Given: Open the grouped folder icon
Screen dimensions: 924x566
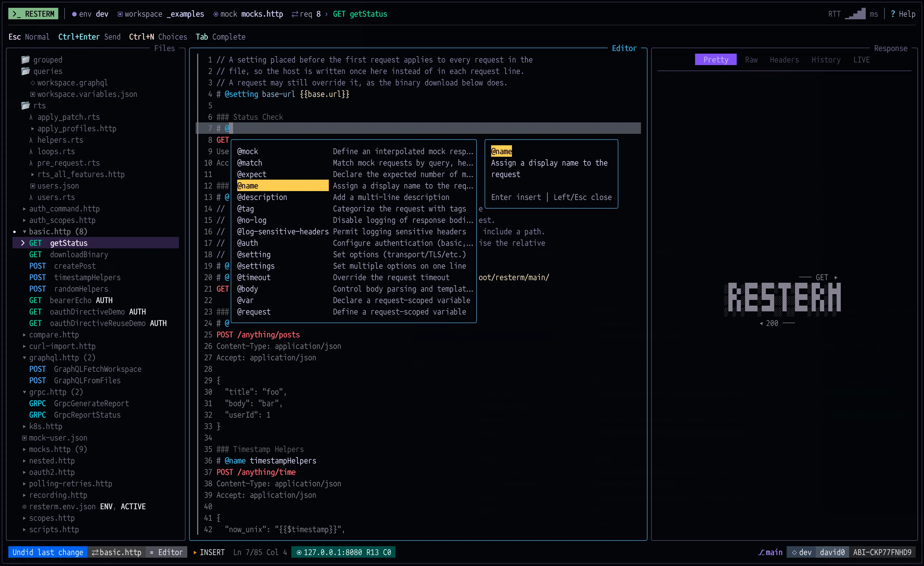Looking at the screenshot, I should pyautogui.click(x=25, y=60).
